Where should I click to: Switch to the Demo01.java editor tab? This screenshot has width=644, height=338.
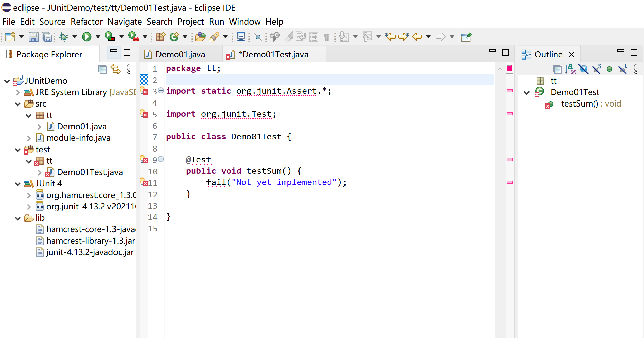point(180,54)
